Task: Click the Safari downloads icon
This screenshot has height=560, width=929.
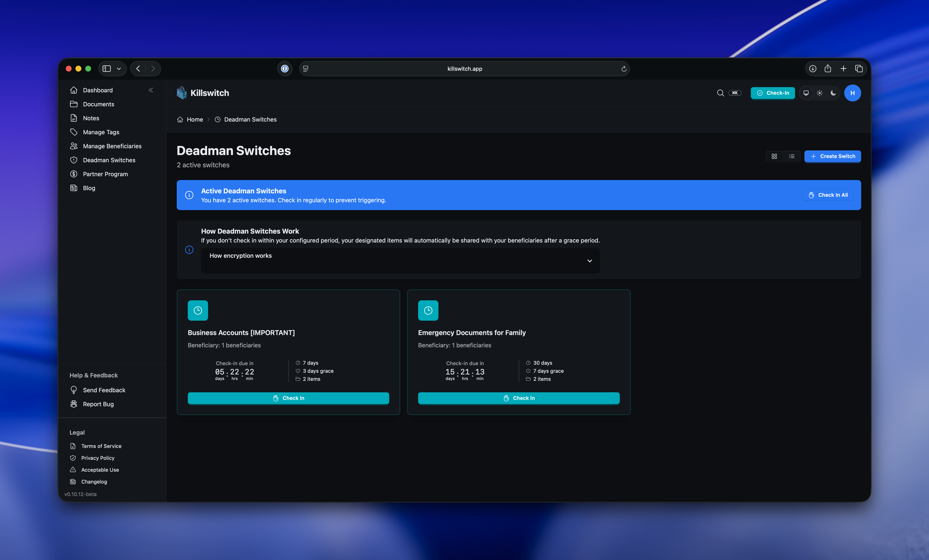Action: pyautogui.click(x=813, y=69)
